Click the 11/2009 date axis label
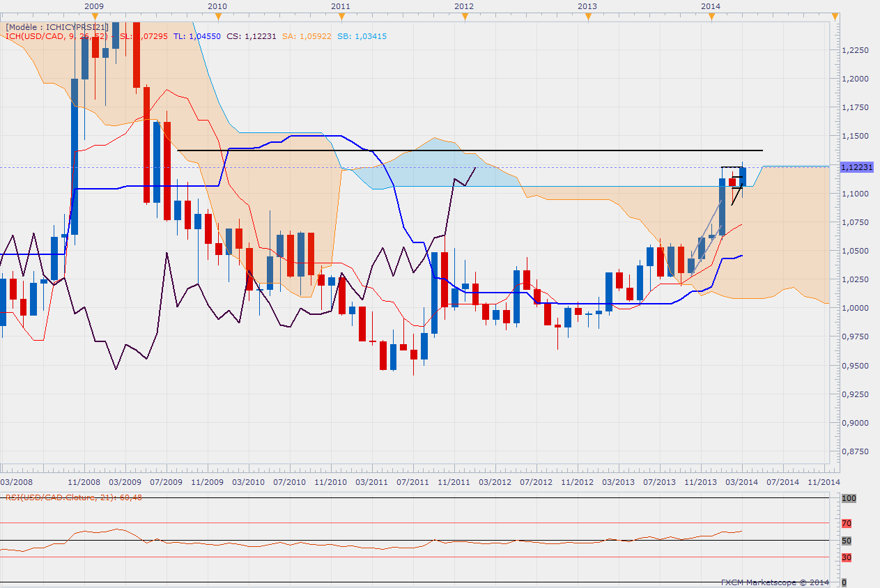This screenshot has width=880, height=588. [x=208, y=482]
